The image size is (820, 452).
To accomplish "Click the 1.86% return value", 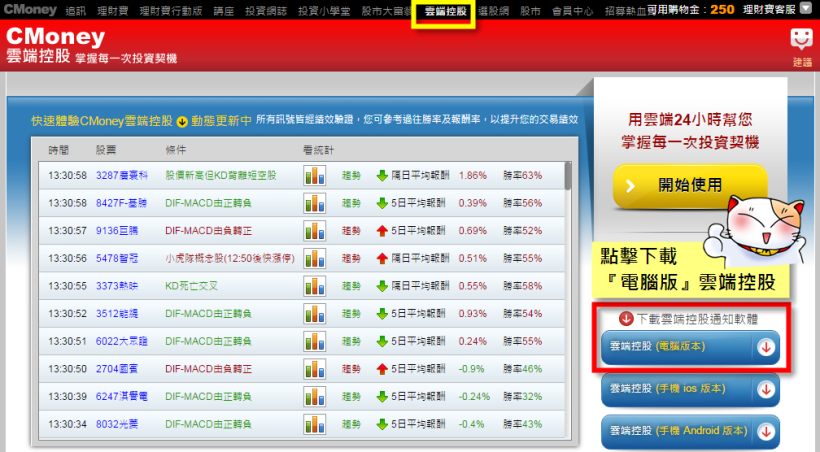I will [473, 175].
